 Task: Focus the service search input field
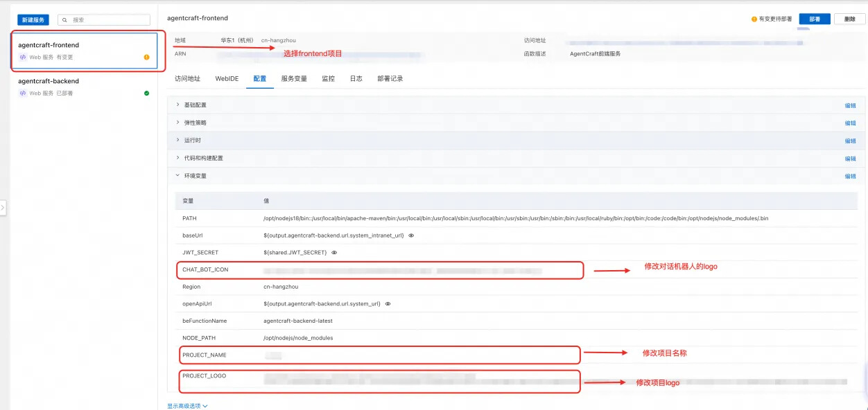pyautogui.click(x=104, y=20)
